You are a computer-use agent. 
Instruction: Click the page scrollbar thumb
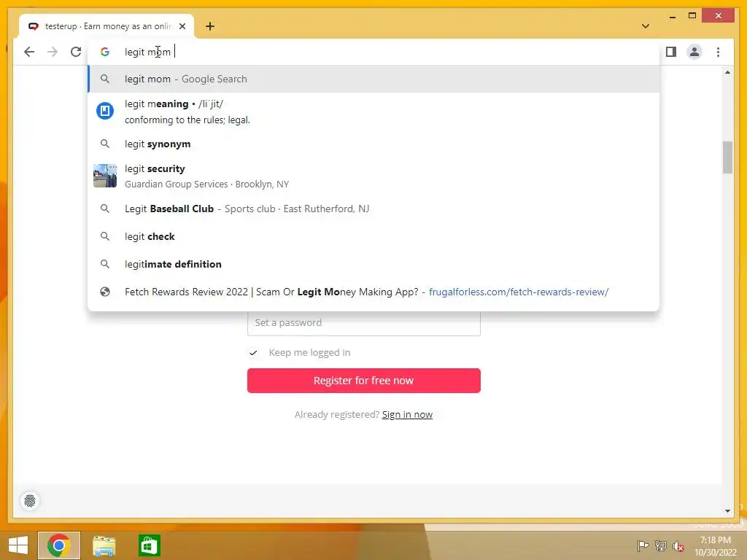click(x=727, y=157)
